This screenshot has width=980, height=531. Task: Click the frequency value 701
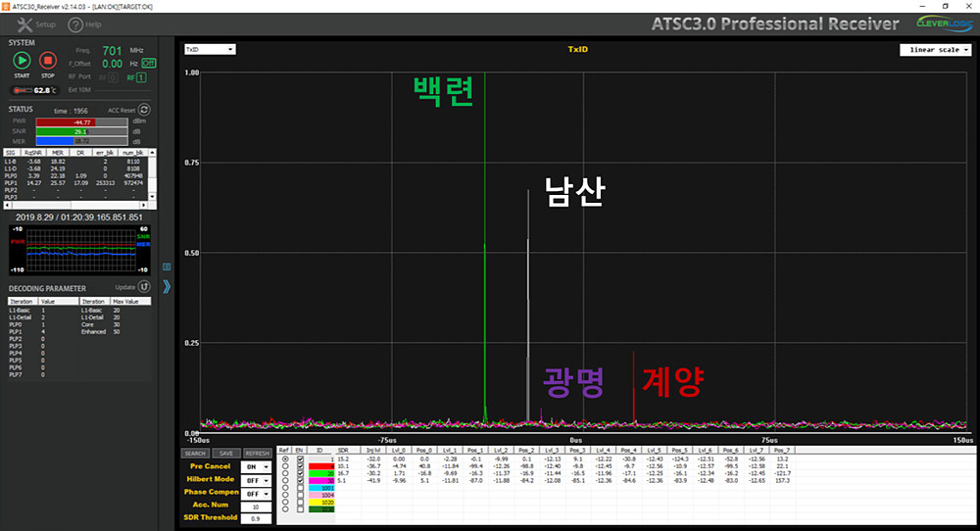[112, 51]
